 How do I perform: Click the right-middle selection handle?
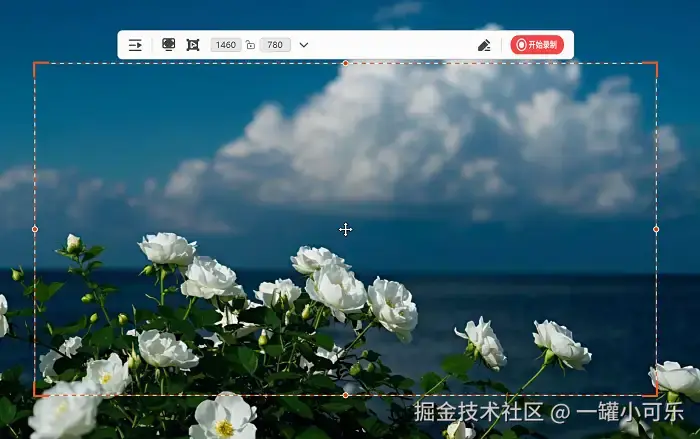click(x=656, y=229)
